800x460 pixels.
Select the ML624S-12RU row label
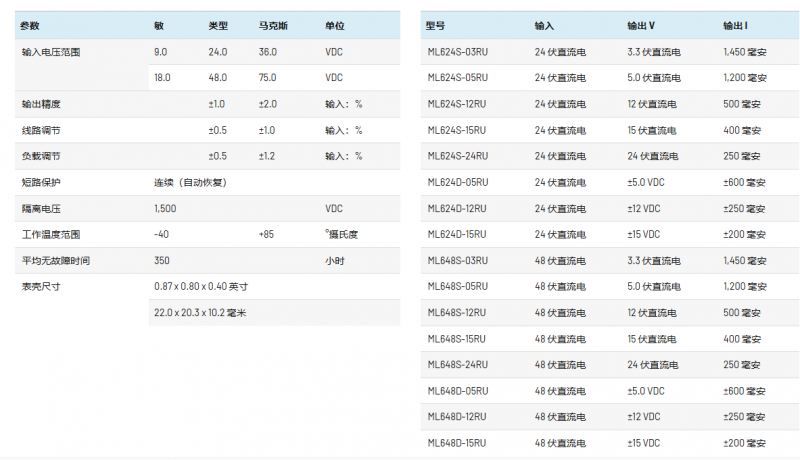[456, 104]
